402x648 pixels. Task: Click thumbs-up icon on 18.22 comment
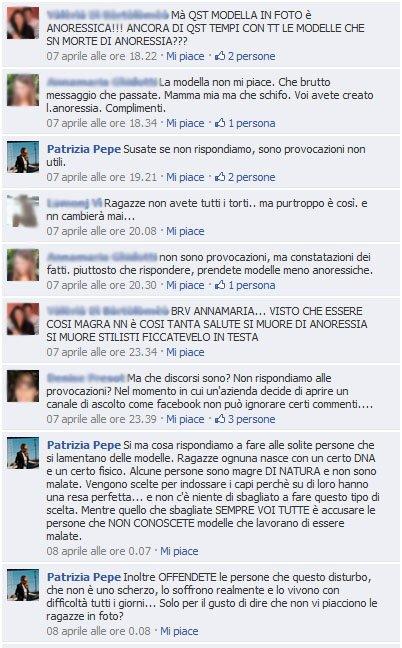coord(220,56)
